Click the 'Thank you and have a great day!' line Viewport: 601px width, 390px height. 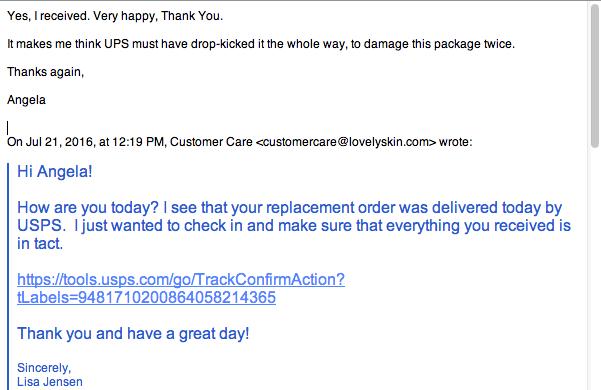pyautogui.click(x=133, y=334)
